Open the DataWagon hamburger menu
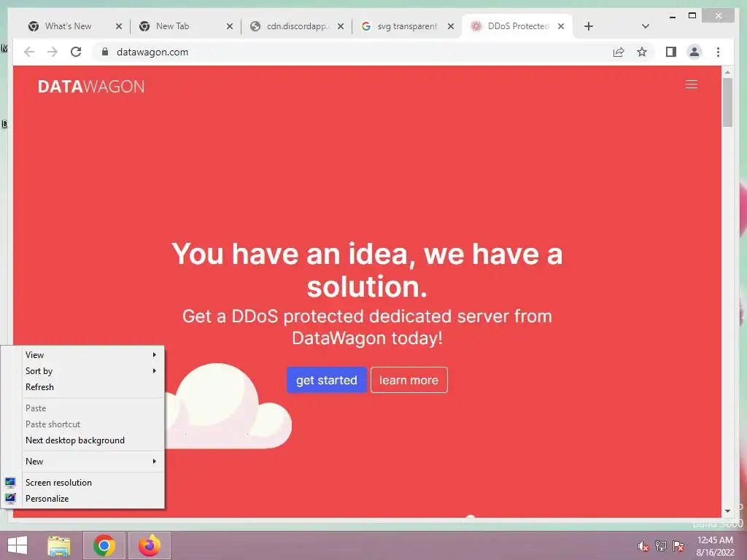The image size is (747, 560). click(692, 85)
